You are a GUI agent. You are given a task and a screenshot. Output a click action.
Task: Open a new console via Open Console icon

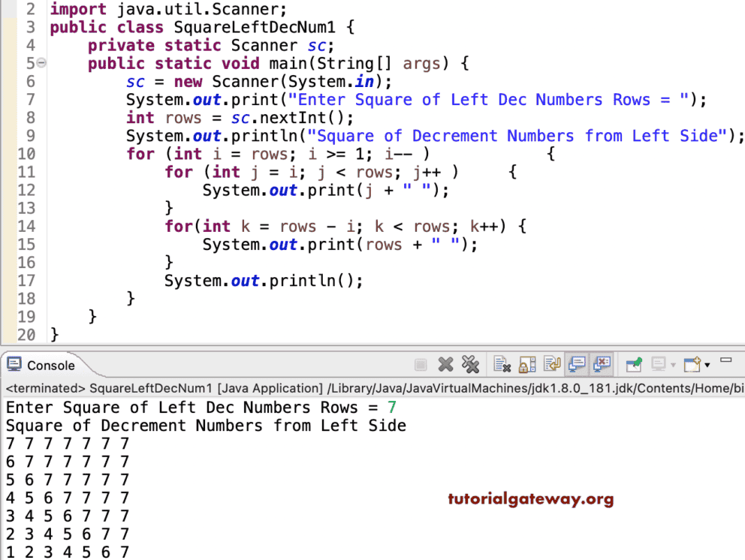691,364
